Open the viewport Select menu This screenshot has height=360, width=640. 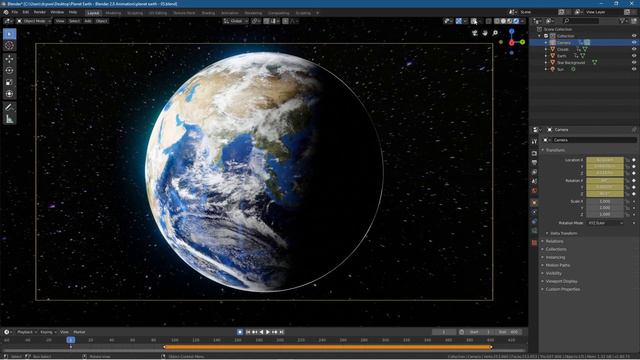coord(74,21)
